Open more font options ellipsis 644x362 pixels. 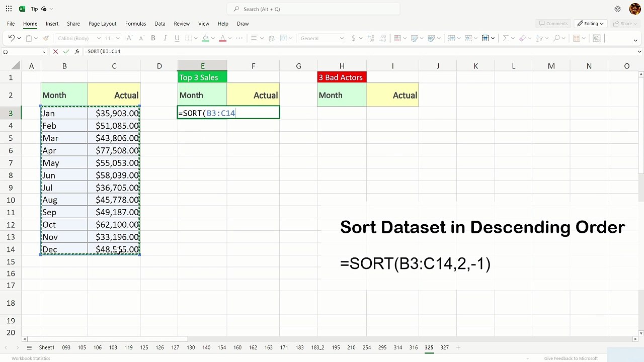click(238, 38)
